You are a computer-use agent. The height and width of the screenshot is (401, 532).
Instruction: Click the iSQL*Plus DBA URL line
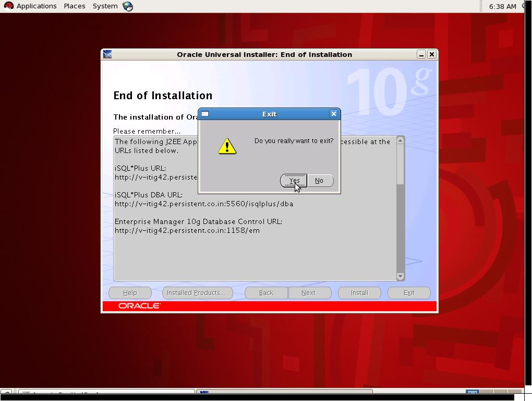(204, 204)
